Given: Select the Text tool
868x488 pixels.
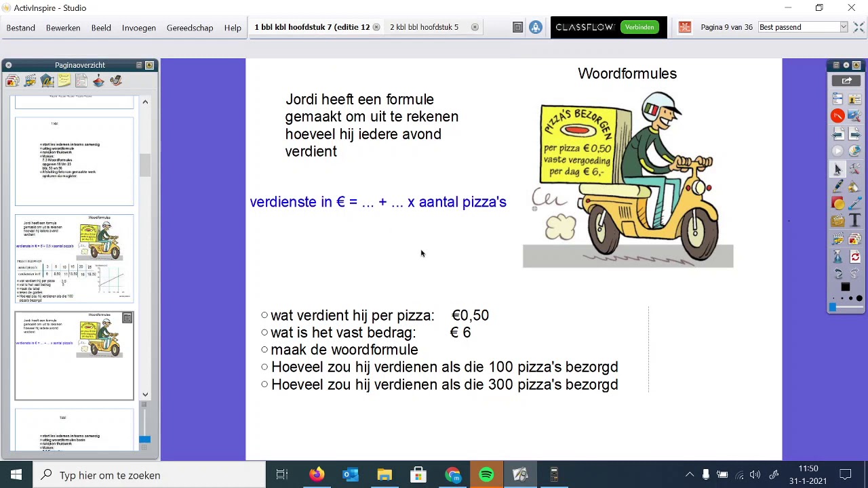Looking at the screenshot, I should tap(854, 220).
